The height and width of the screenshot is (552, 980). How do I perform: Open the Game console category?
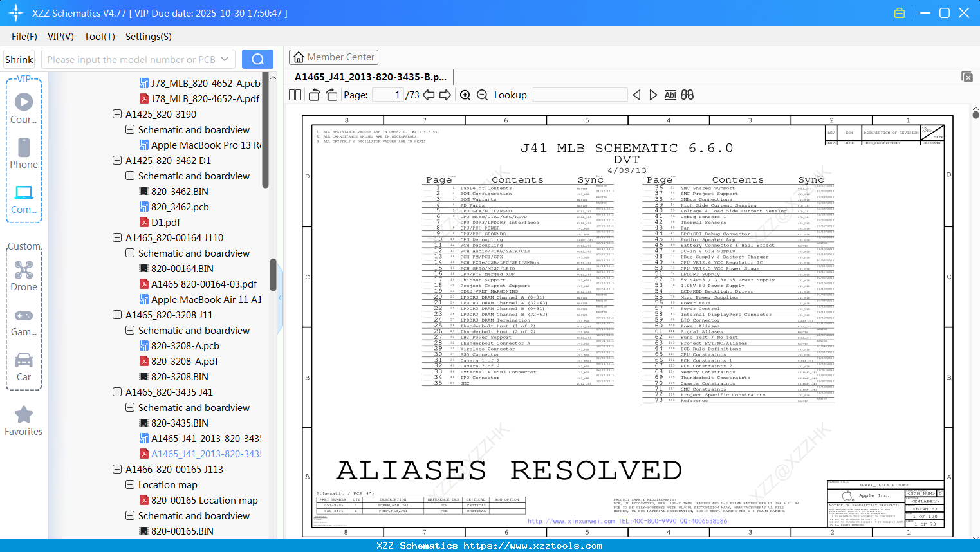point(24,322)
